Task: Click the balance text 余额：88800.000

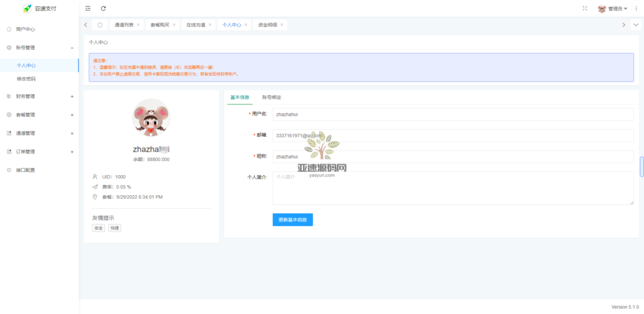Action: (x=151, y=159)
